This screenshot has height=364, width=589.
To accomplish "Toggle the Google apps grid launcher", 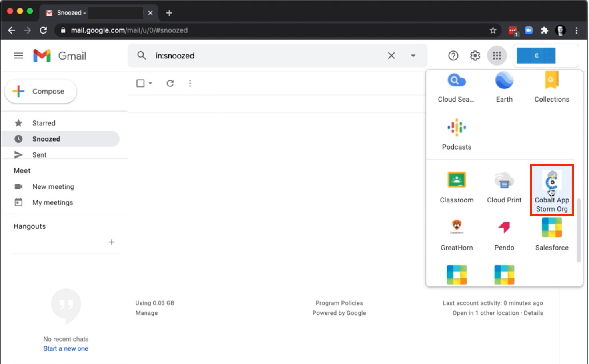I will [x=497, y=56].
